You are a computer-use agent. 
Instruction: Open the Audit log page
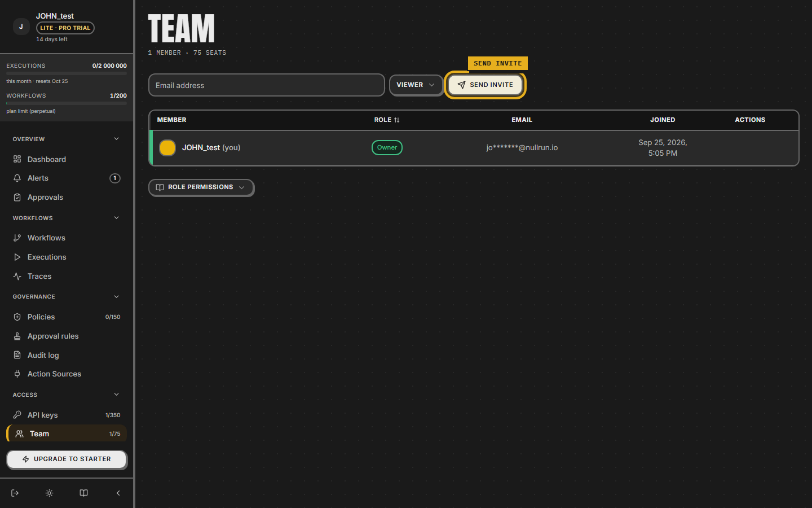click(x=67, y=355)
